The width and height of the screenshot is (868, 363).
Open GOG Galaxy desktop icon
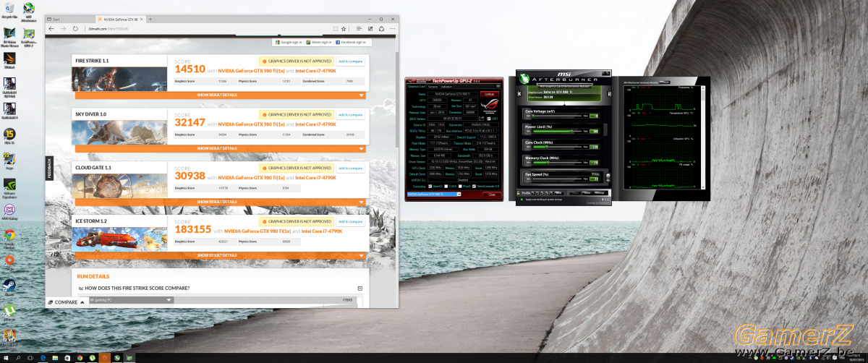point(9,213)
